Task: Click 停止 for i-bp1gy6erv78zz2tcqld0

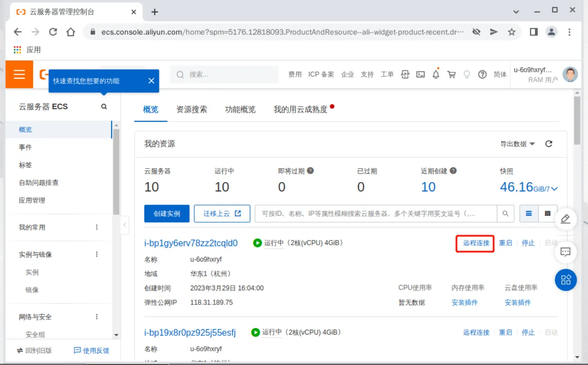Action: [528, 243]
